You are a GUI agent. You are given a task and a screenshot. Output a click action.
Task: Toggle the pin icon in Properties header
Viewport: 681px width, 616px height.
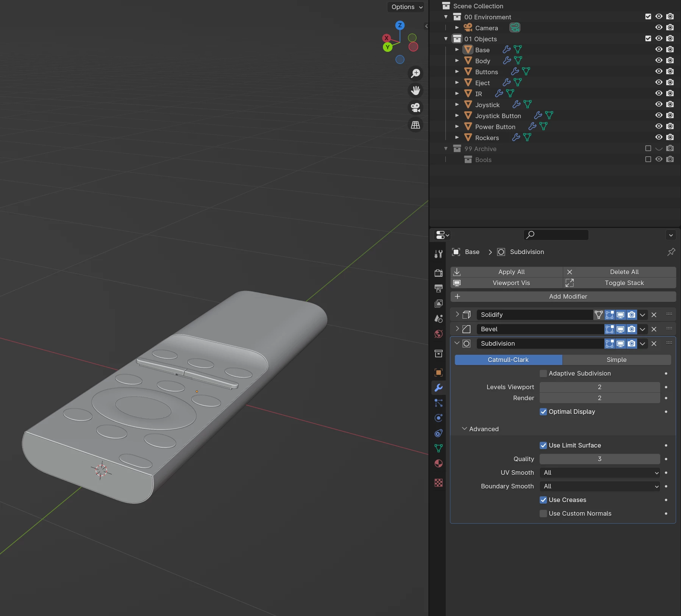[671, 252]
